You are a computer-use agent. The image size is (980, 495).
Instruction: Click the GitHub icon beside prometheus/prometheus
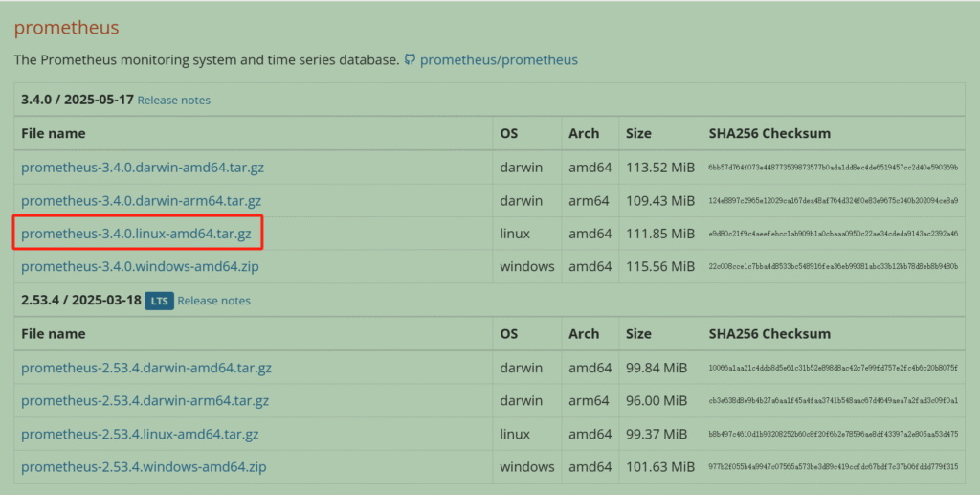pos(410,59)
